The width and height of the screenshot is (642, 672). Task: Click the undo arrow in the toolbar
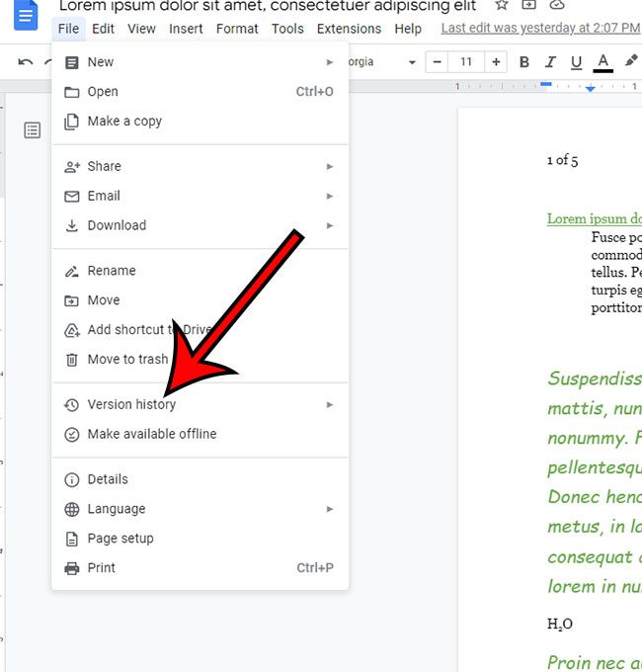(x=26, y=62)
